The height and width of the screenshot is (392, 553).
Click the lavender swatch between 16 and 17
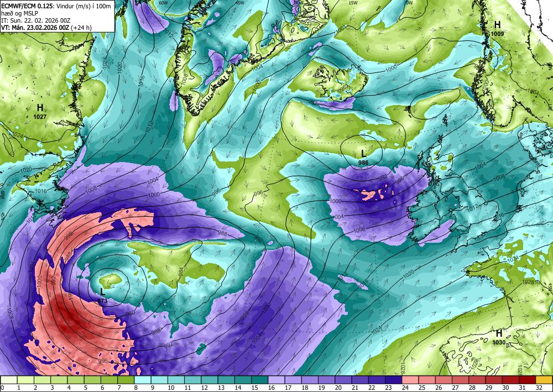pyautogui.click(x=277, y=380)
